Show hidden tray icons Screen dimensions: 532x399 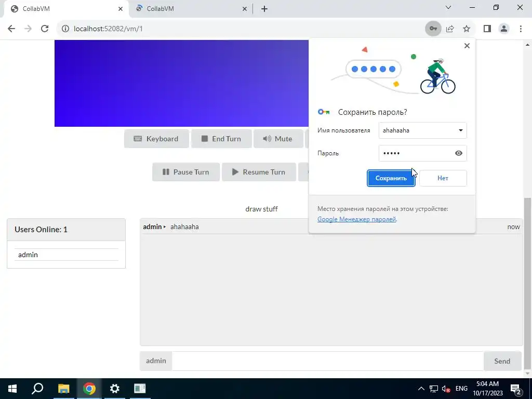point(421,389)
